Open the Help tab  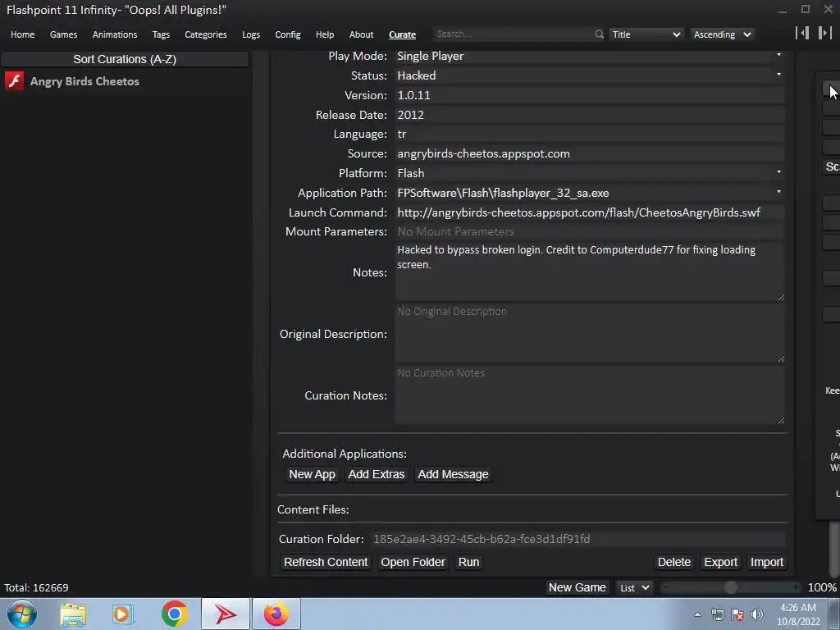(x=325, y=34)
